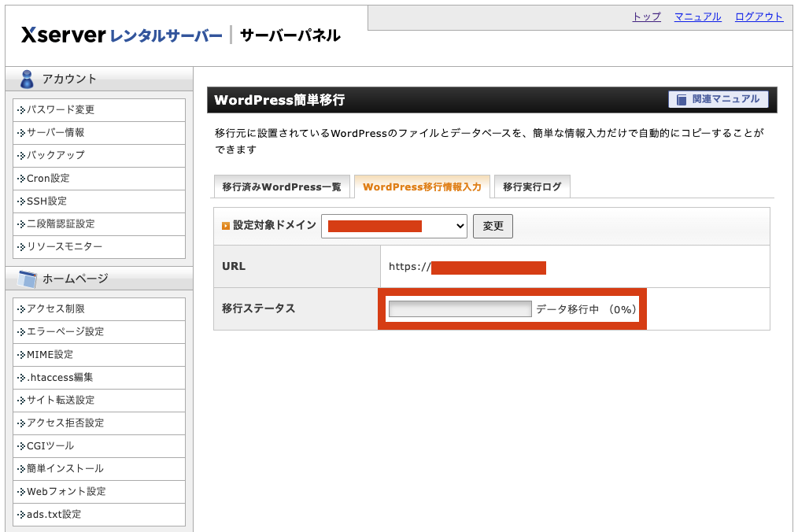Click the データ移行中 (0%) status text
798x532 pixels.
pos(586,309)
